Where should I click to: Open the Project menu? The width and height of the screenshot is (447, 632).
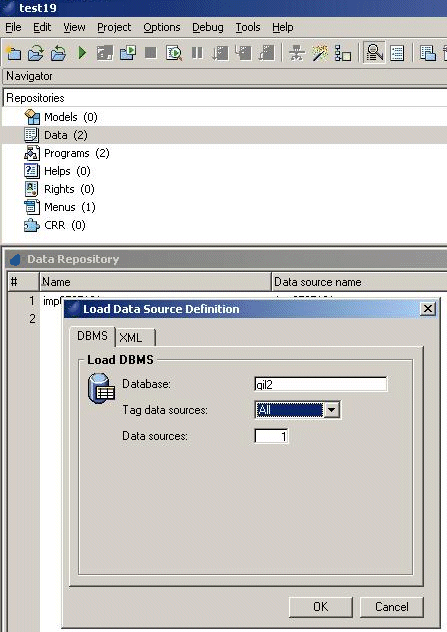click(114, 27)
